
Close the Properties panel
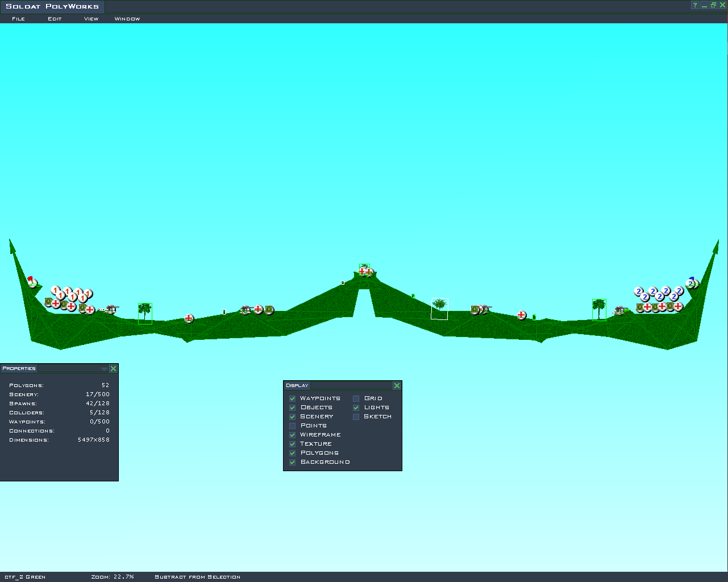tap(113, 369)
